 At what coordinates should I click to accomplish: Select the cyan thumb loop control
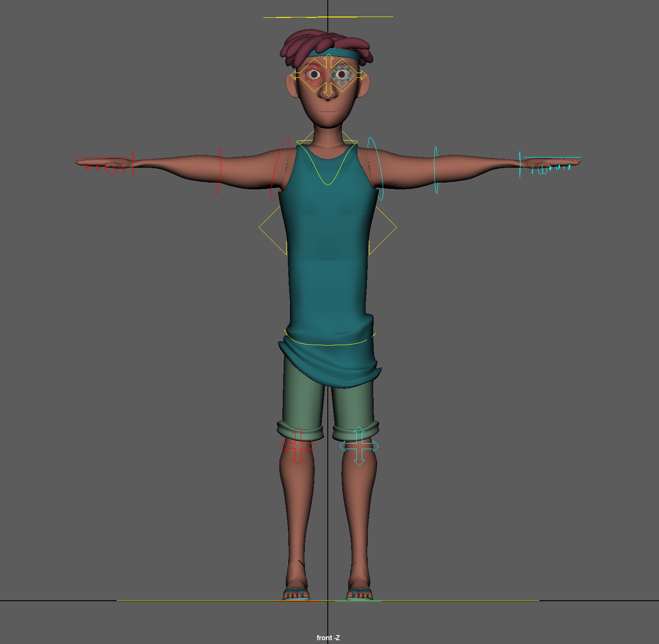tap(542, 171)
